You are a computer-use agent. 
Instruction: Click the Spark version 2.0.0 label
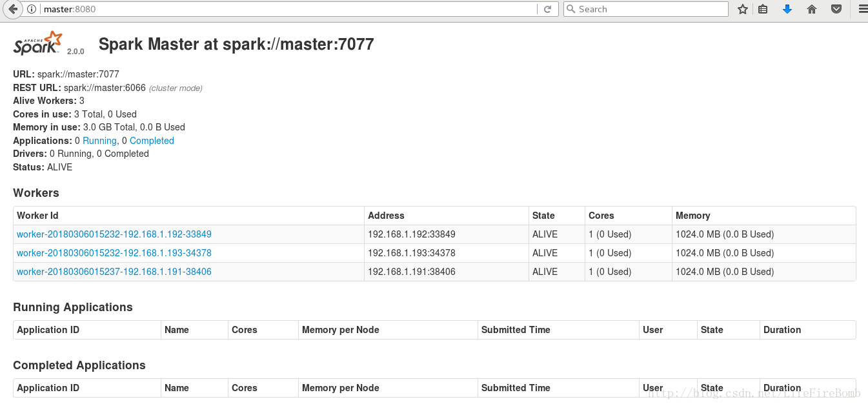pyautogui.click(x=76, y=52)
